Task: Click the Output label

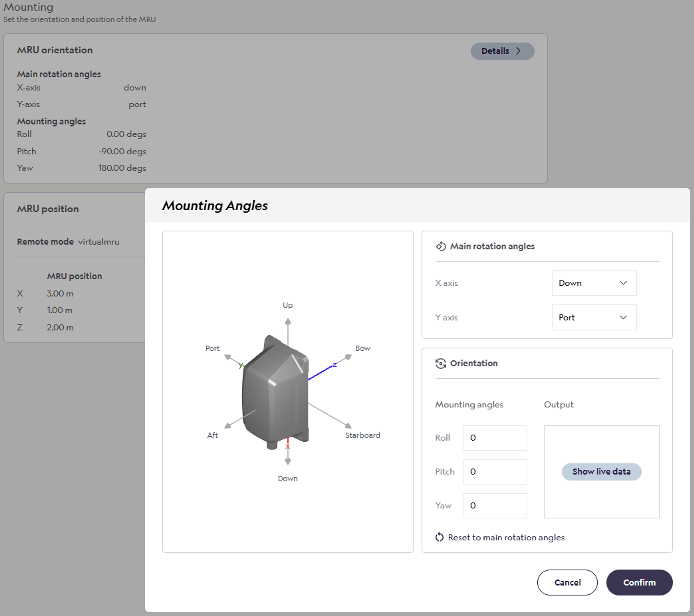Action: click(558, 405)
